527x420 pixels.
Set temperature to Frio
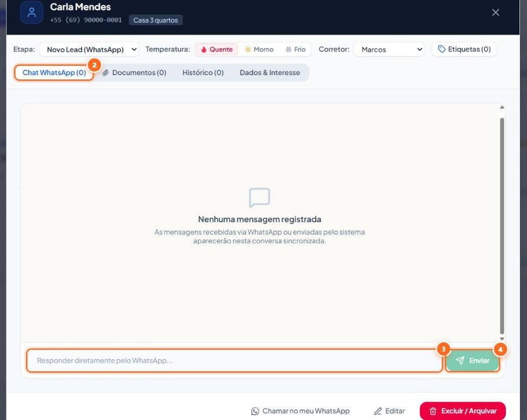[296, 49]
